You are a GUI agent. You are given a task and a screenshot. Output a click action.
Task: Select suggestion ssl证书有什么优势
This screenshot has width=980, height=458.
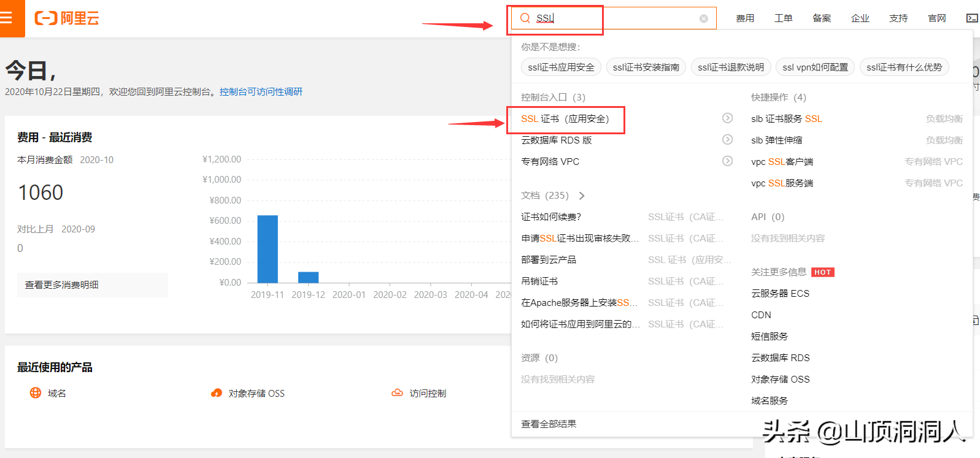coord(904,67)
